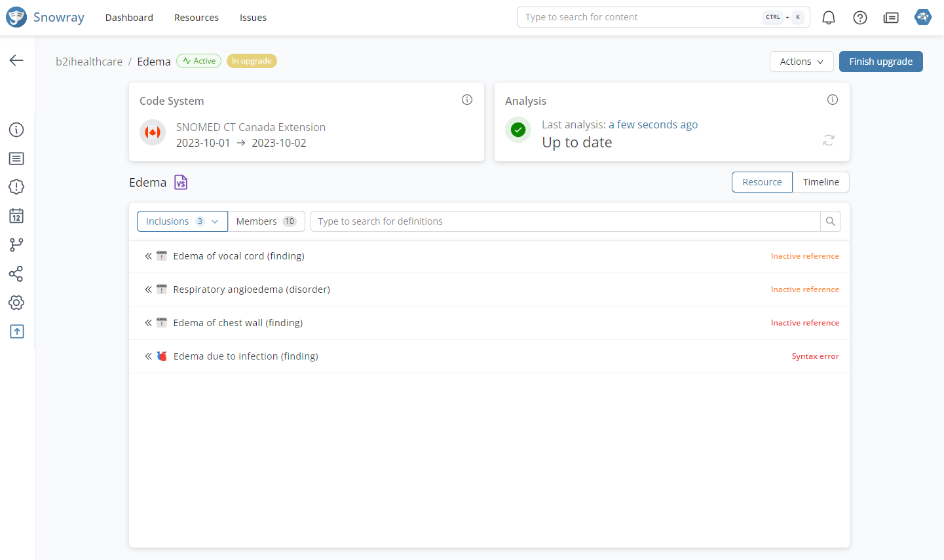Click the upload icon in sidebar
The width and height of the screenshot is (944, 560).
(16, 331)
